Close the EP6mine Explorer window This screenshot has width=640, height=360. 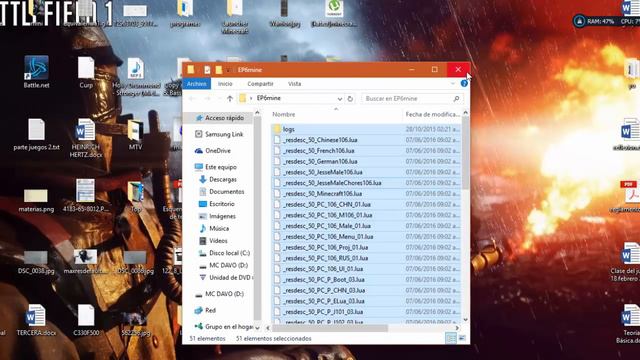click(x=458, y=70)
